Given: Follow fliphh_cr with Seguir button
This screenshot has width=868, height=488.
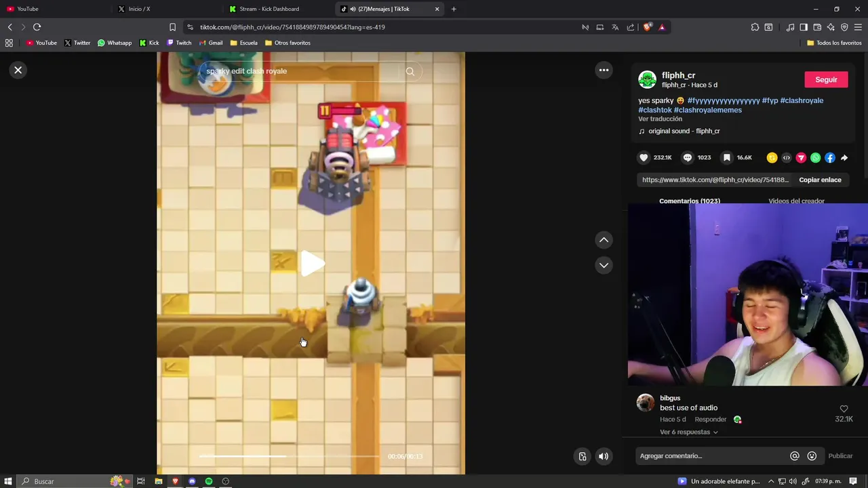Looking at the screenshot, I should coord(826,79).
